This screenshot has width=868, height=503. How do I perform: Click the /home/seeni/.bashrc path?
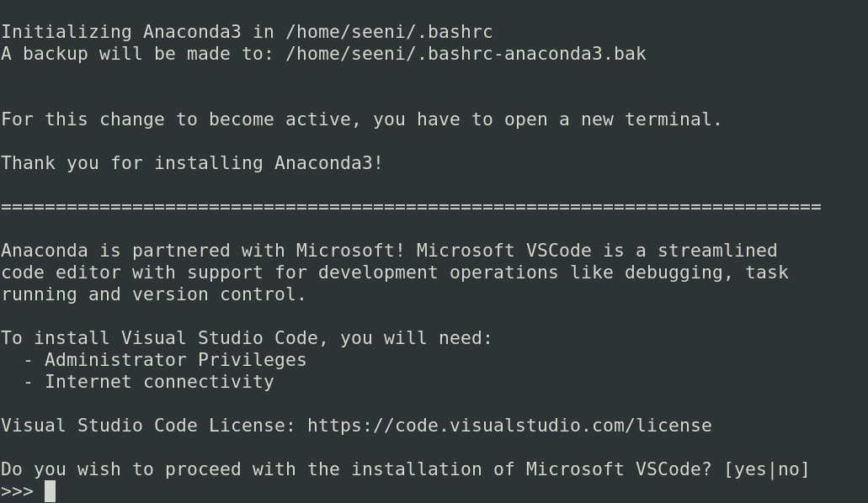(389, 32)
